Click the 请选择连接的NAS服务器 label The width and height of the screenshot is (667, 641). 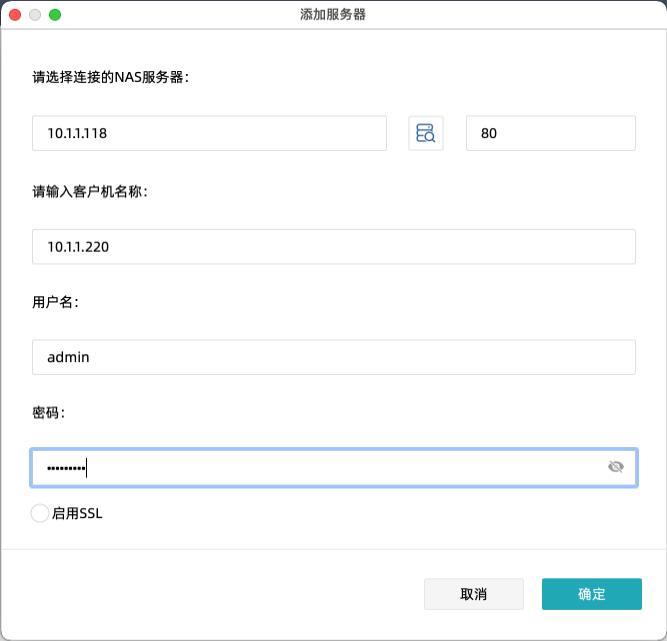click(x=110, y=76)
